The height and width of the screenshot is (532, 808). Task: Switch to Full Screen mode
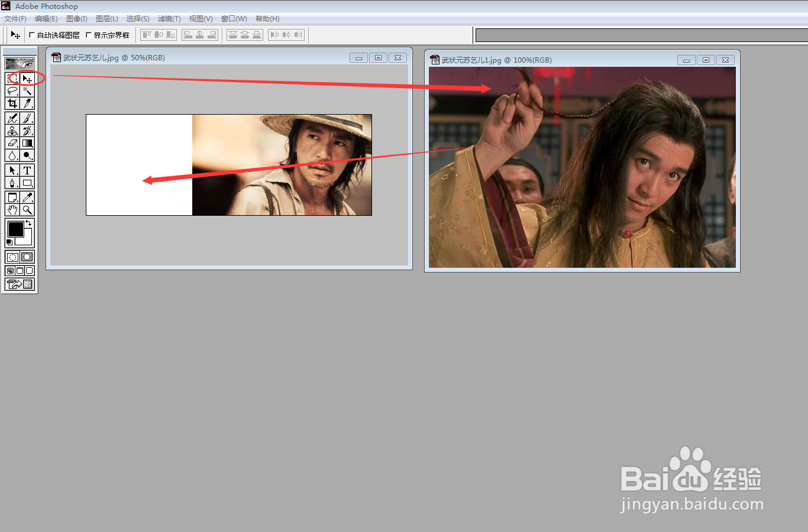coord(30,271)
